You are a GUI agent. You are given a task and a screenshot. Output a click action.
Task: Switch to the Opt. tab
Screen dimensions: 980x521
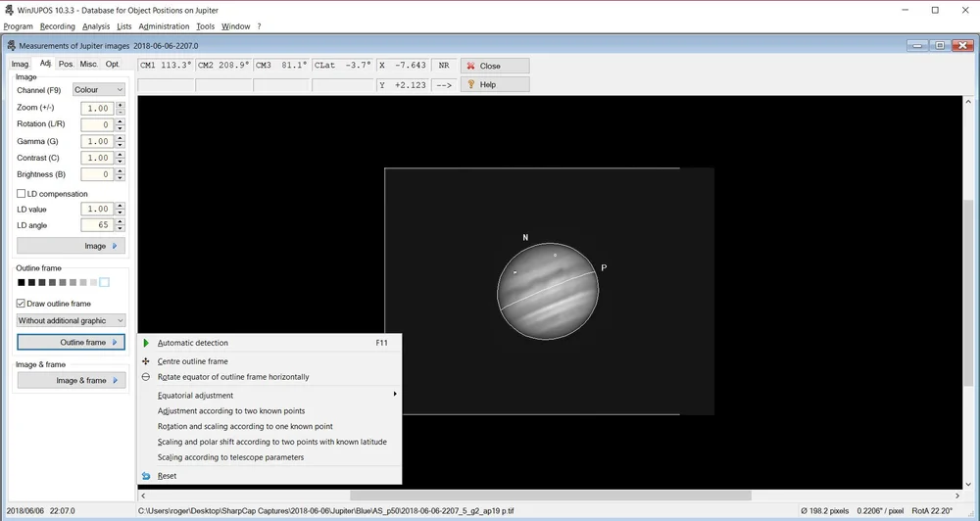click(x=112, y=64)
